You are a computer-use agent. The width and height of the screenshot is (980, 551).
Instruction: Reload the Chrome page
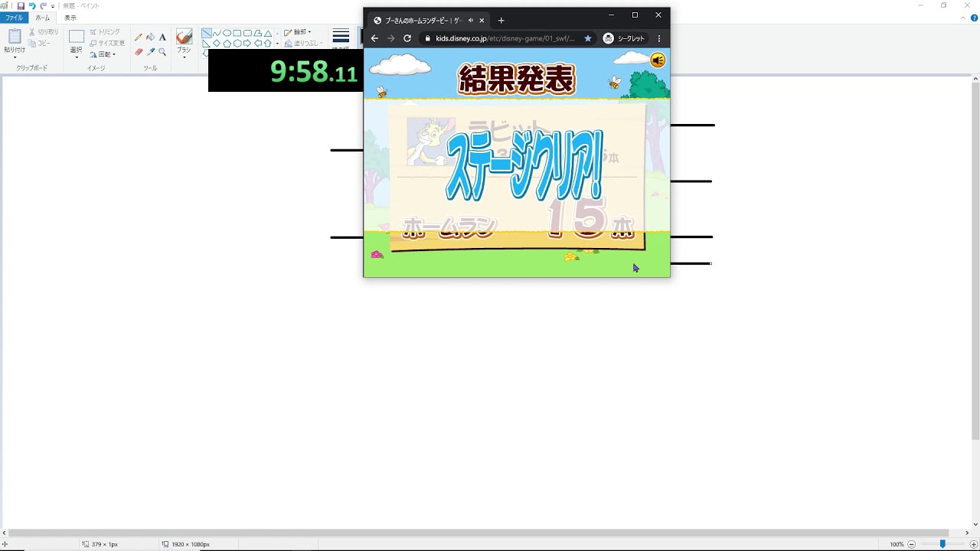407,38
